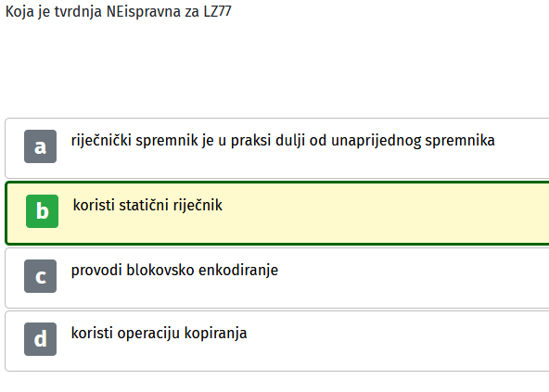Select answer 'provodi blokovsko enkodiranje'
Viewport: 549px width, 392px height.
pos(174,271)
